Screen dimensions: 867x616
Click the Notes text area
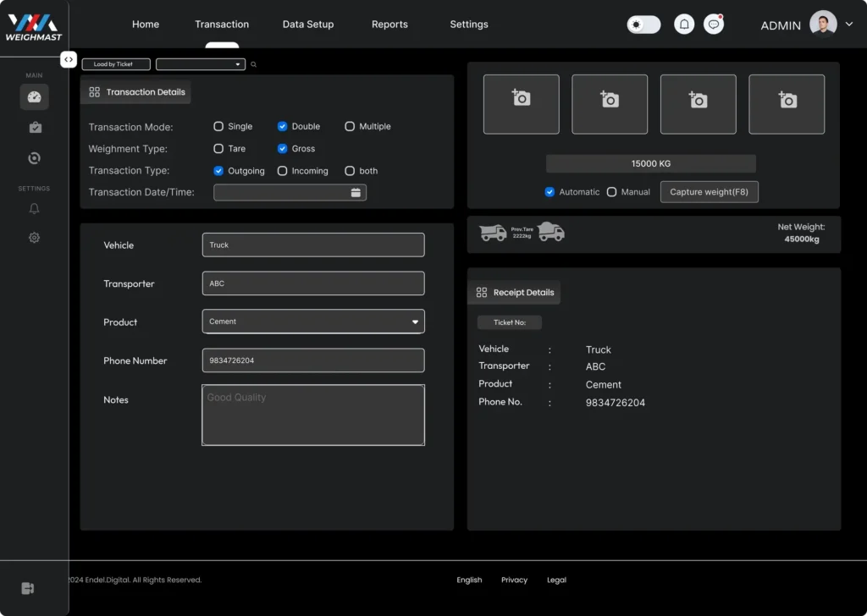(313, 415)
